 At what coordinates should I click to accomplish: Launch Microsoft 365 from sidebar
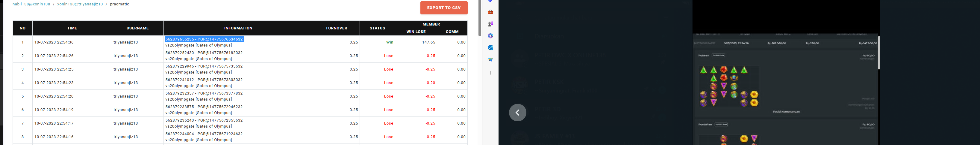(x=490, y=35)
